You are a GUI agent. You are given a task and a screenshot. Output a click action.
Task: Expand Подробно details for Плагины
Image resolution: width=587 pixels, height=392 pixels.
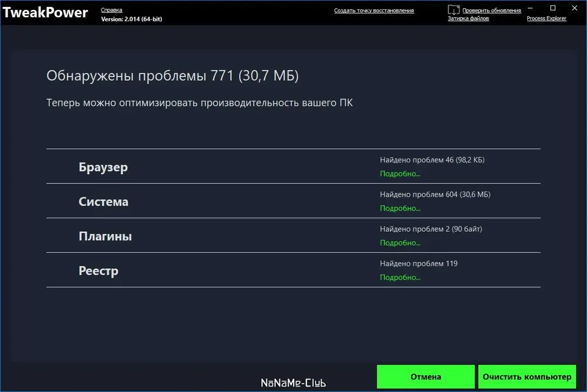pos(400,242)
